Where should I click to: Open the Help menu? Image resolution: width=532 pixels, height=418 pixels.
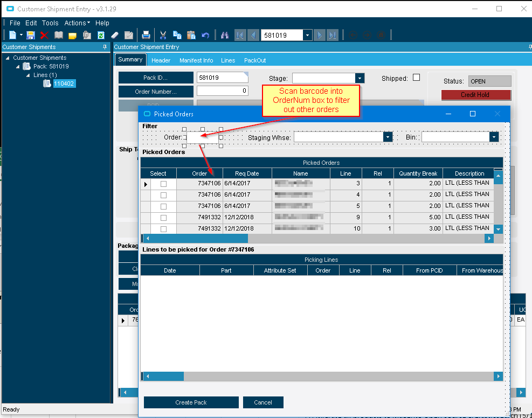pyautogui.click(x=102, y=23)
